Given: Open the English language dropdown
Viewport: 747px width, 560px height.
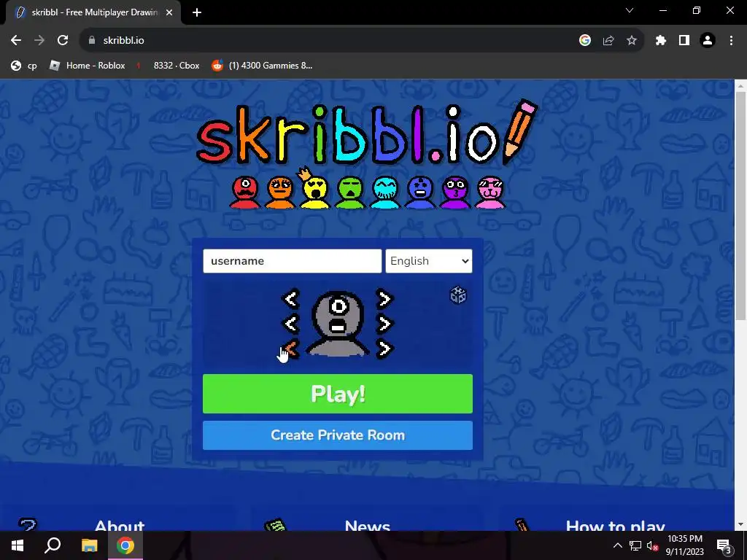Looking at the screenshot, I should point(429,261).
